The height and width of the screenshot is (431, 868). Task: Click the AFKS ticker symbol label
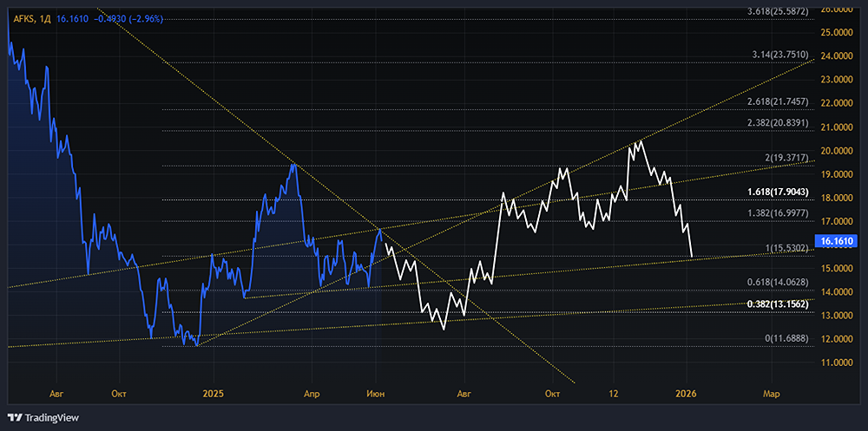coord(23,19)
